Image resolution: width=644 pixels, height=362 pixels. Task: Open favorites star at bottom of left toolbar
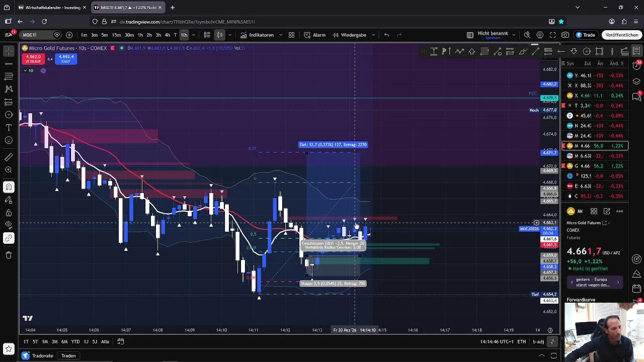coord(9,348)
